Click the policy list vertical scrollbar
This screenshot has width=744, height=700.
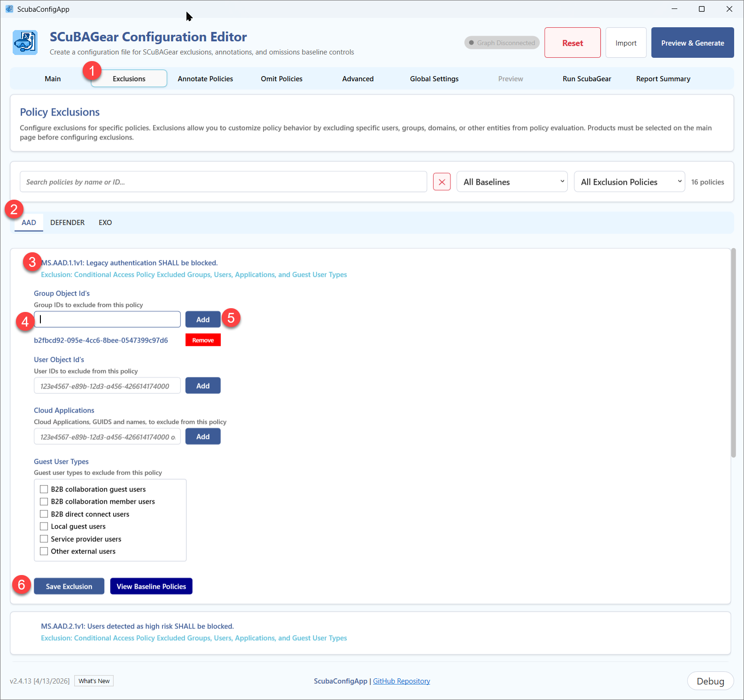(733, 353)
